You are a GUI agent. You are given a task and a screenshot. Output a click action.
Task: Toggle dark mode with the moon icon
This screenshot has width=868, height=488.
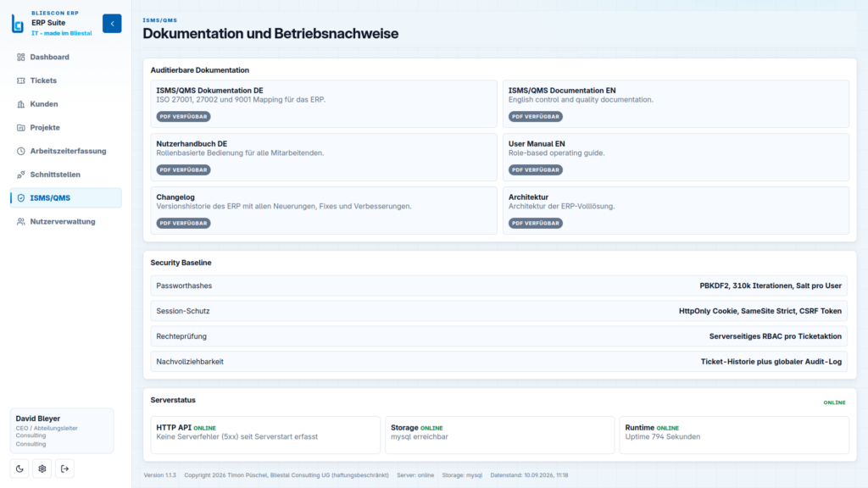tap(19, 469)
